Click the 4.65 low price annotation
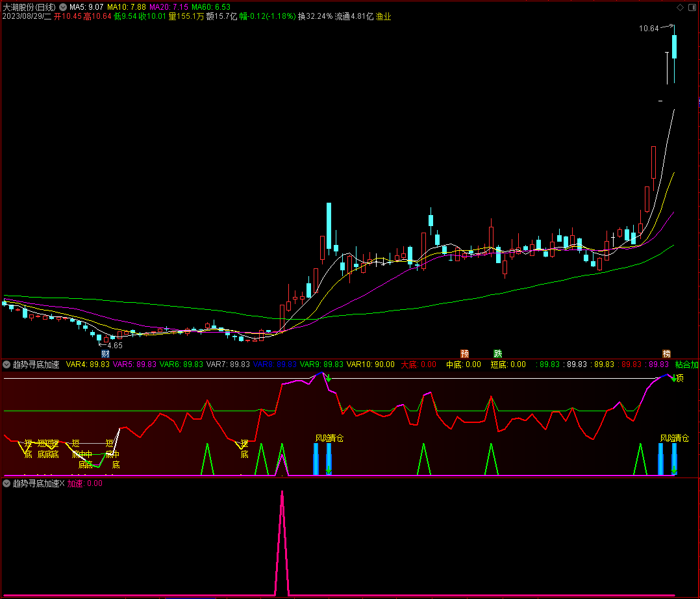 [x=115, y=345]
